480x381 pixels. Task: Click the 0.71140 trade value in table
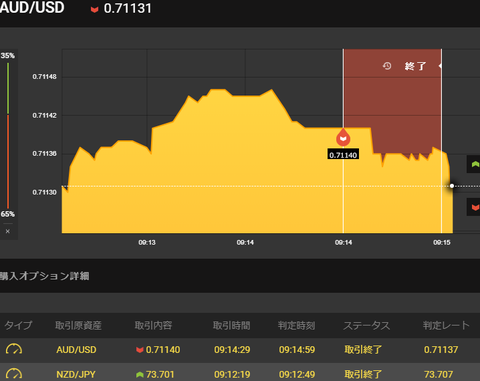163,350
